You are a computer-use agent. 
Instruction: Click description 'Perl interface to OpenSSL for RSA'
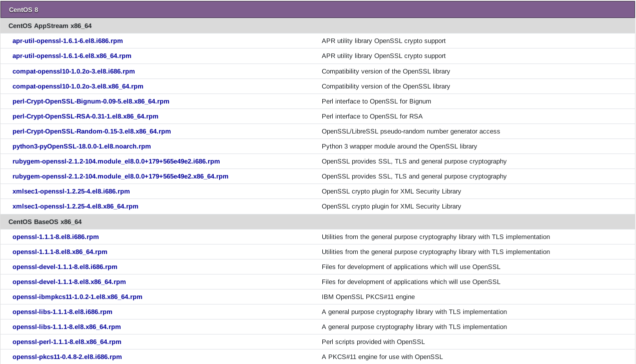pos(372,116)
